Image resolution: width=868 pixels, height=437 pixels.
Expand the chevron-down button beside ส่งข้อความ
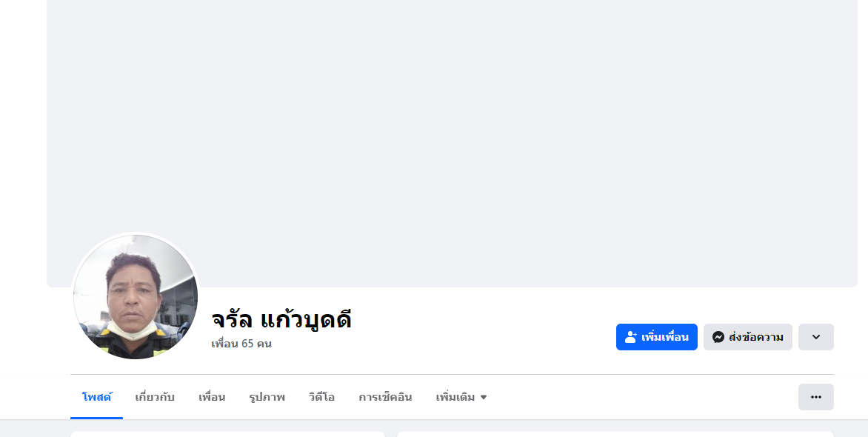pos(815,337)
